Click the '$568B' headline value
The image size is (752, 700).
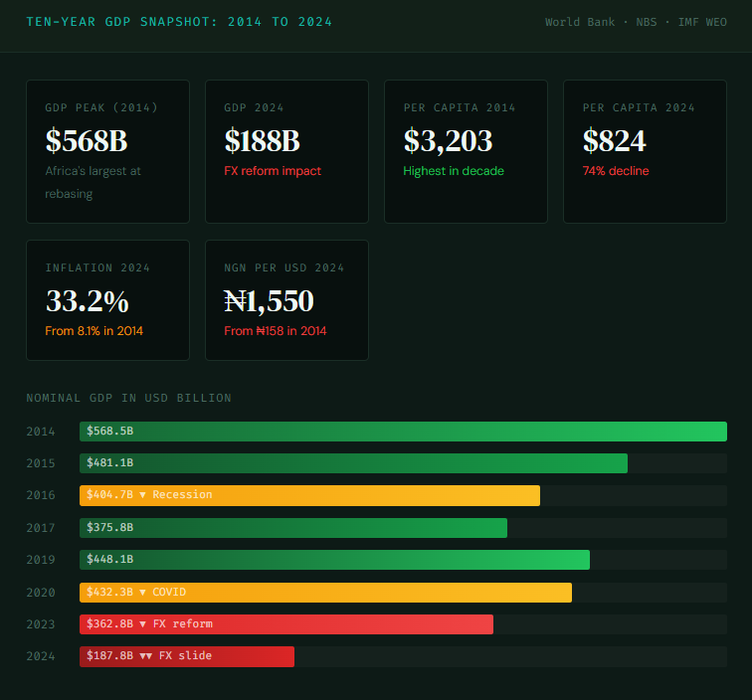point(87,141)
